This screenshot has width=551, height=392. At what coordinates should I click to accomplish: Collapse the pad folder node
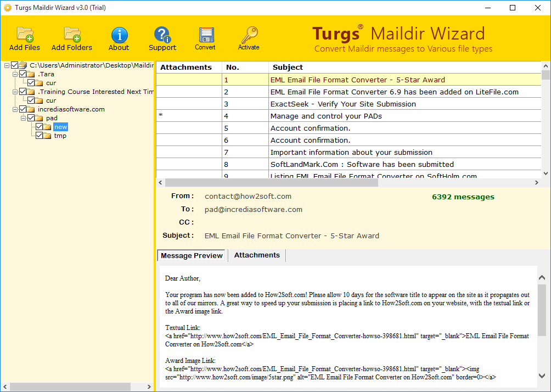pos(23,118)
